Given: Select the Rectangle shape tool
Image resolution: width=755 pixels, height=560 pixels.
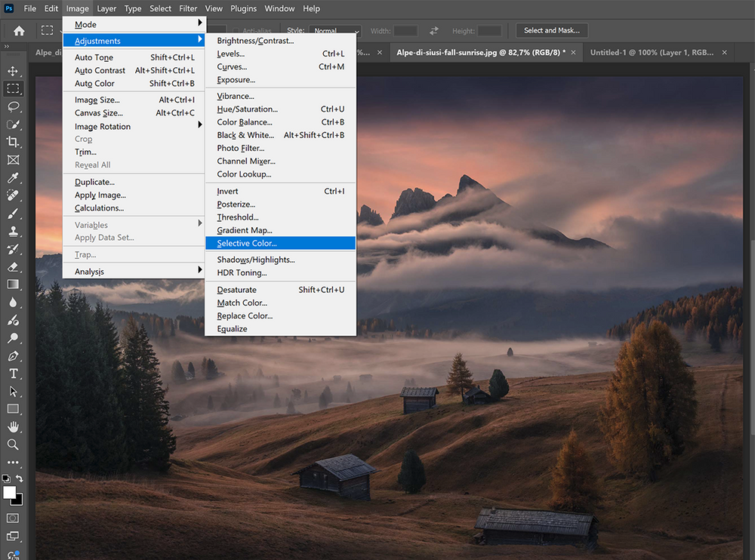Looking at the screenshot, I should (13, 409).
